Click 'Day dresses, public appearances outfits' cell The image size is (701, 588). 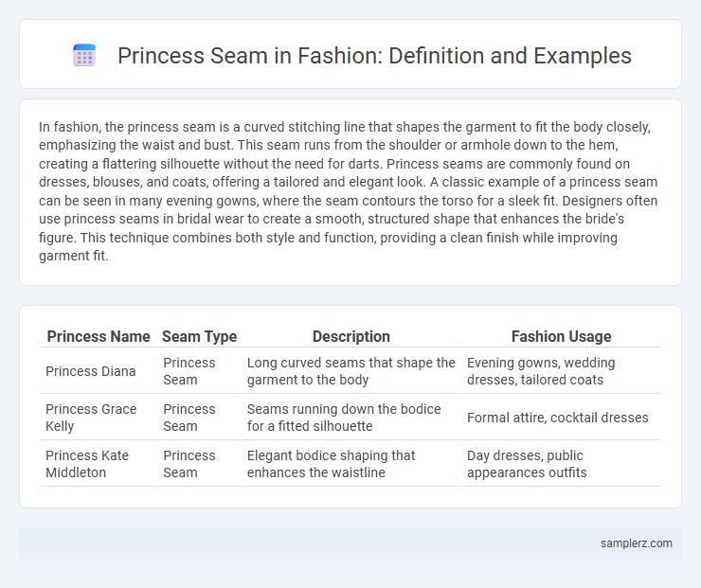561,464
